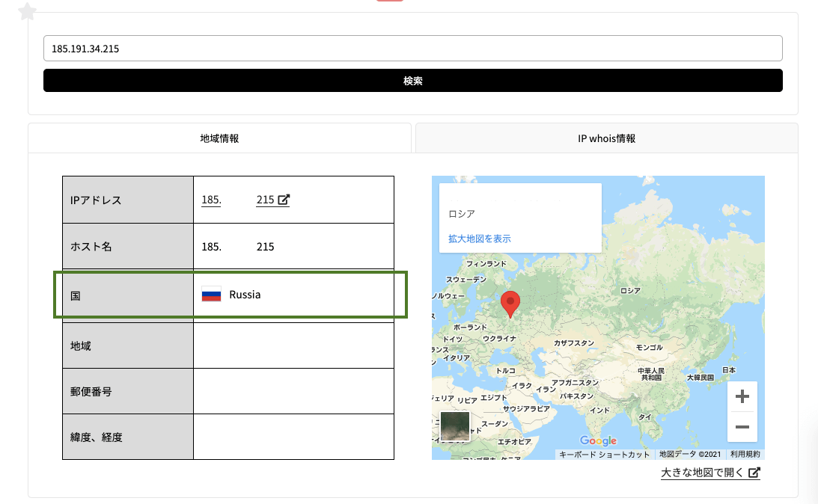Screen dimensions: 818x504
Task: Click external icon next to 大きな地図で開く
Action: (x=754, y=473)
